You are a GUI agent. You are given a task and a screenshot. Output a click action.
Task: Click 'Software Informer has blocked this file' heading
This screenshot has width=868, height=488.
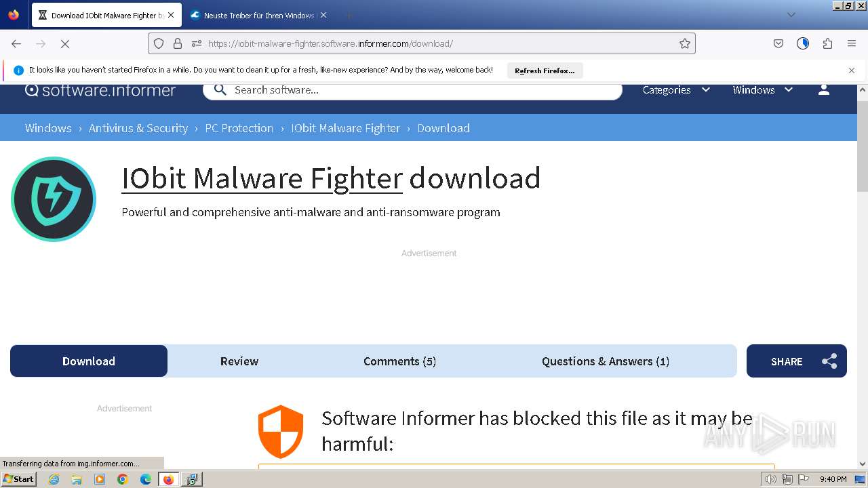tap(537, 431)
